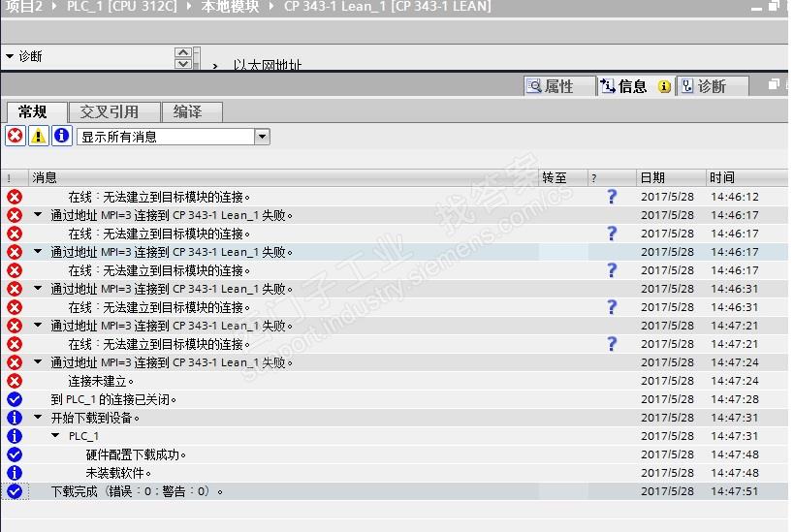
Task: Click error icon of the 14:46:12 row
Action: click(x=15, y=197)
